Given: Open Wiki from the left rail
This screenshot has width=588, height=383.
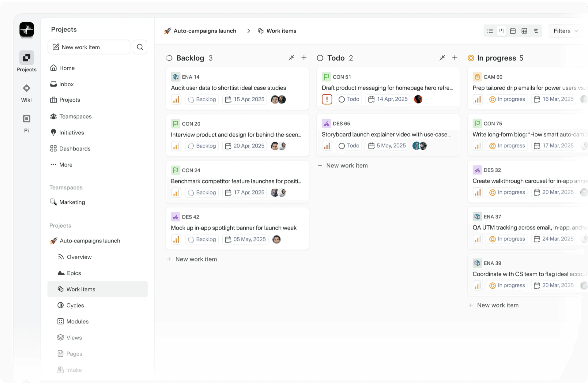Looking at the screenshot, I should 27,93.
